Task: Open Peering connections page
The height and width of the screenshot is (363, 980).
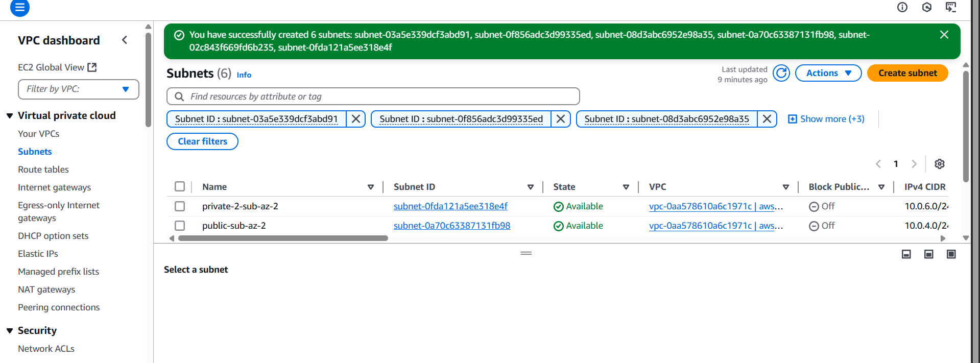Action: (x=59, y=307)
